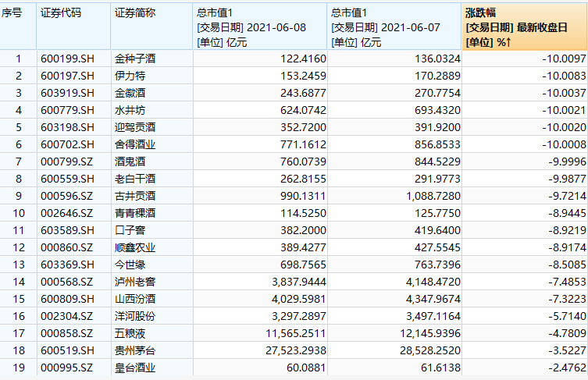Select stock code 000568.SZ
Image resolution: width=588 pixels, height=380 pixels.
click(66, 282)
